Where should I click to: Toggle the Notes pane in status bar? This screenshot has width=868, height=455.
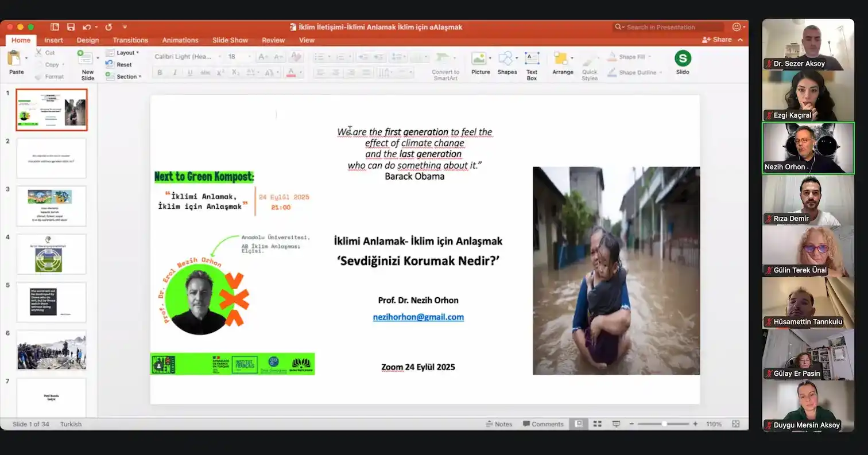(x=499, y=424)
